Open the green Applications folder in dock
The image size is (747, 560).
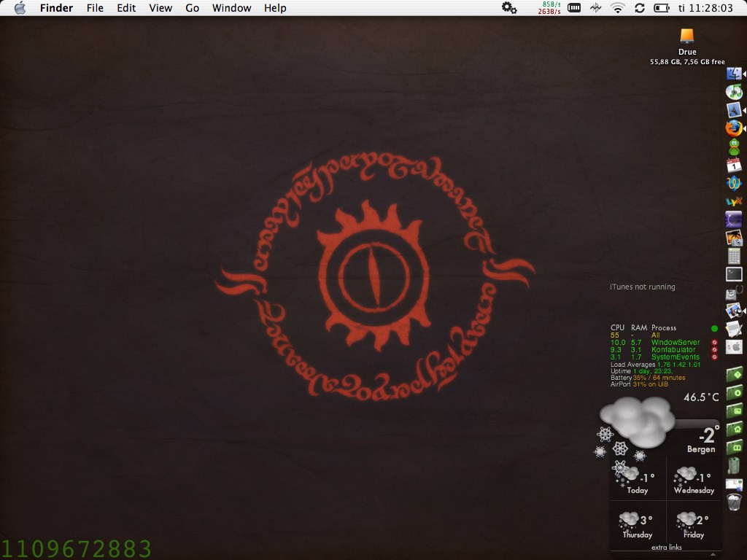tap(734, 374)
